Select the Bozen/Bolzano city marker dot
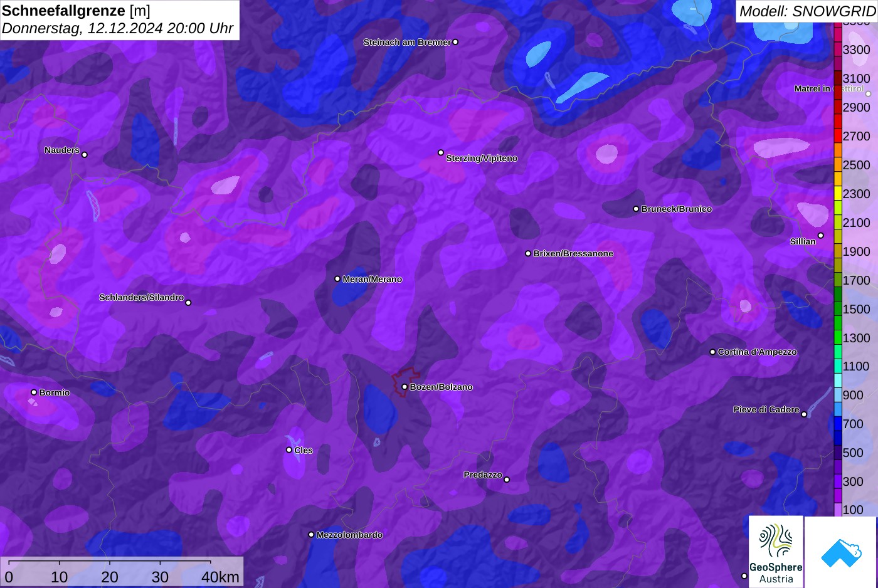The width and height of the screenshot is (878, 588). [405, 387]
